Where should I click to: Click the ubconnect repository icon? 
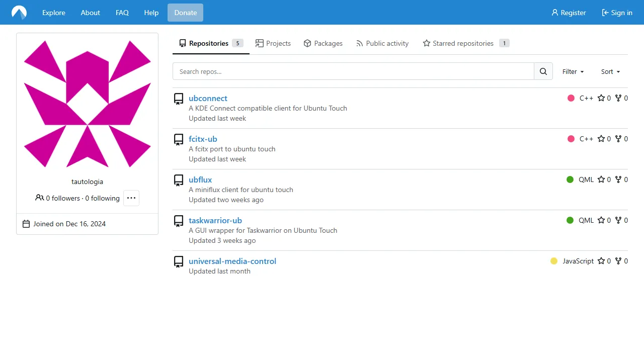tap(179, 99)
